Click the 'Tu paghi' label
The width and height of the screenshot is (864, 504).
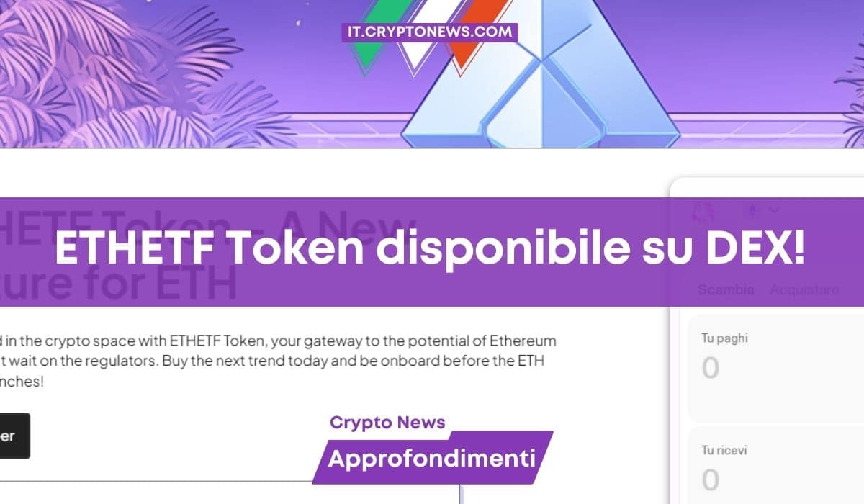click(724, 338)
